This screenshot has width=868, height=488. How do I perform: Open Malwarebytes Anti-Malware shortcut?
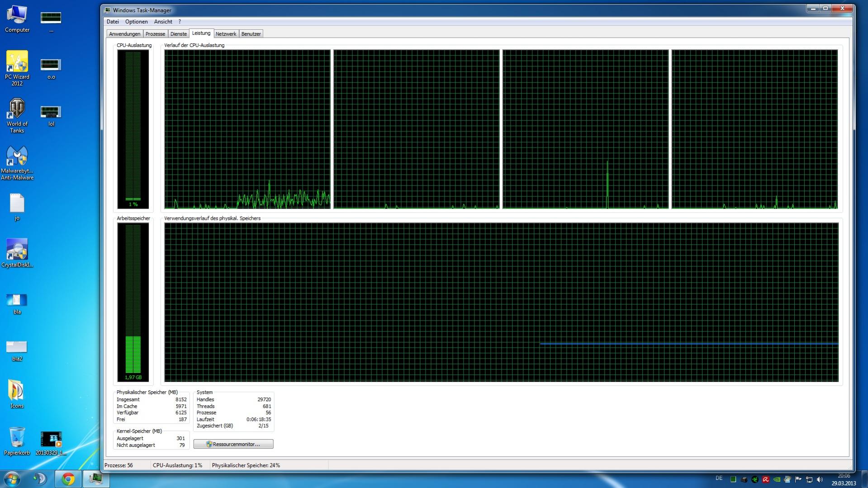[x=17, y=163]
